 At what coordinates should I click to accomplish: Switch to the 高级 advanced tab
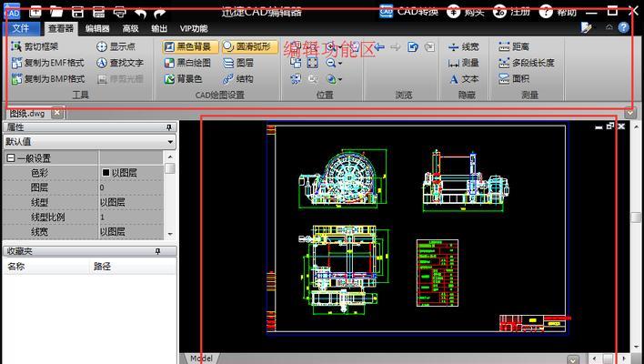tap(131, 29)
